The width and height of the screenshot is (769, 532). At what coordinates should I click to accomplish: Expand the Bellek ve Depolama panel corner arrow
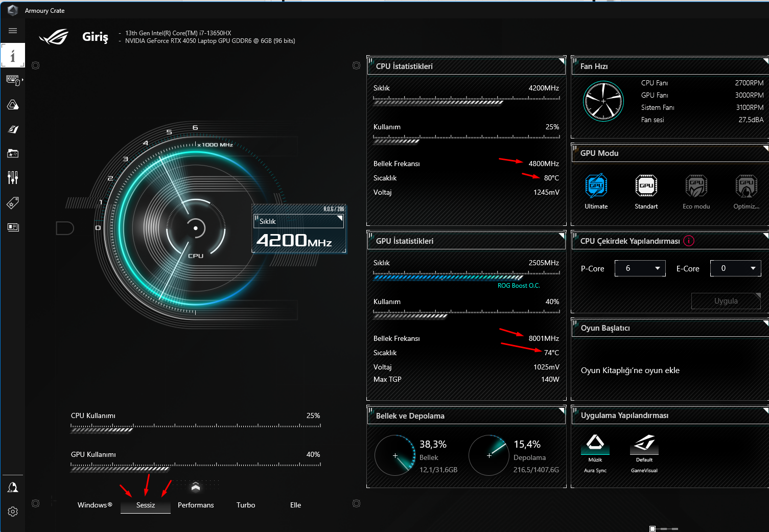tap(561, 410)
